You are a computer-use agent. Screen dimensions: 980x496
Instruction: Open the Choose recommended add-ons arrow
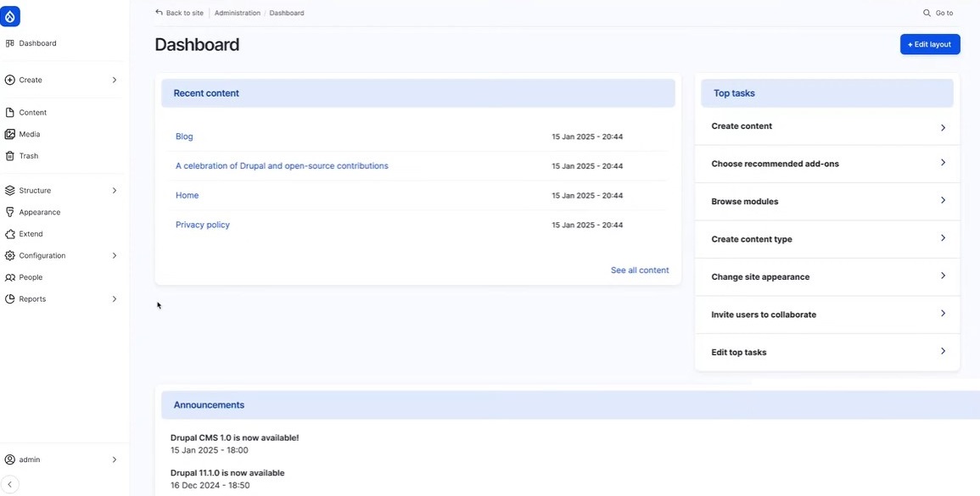944,163
